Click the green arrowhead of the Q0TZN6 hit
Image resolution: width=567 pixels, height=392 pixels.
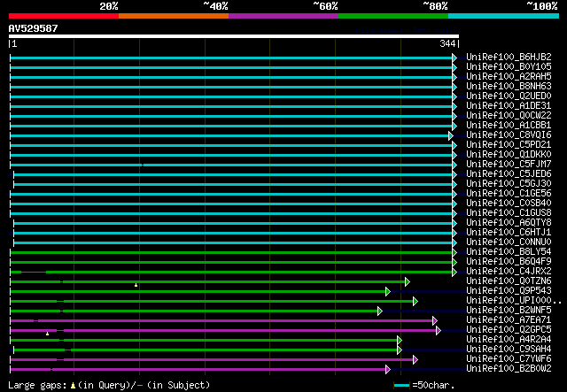(x=408, y=281)
